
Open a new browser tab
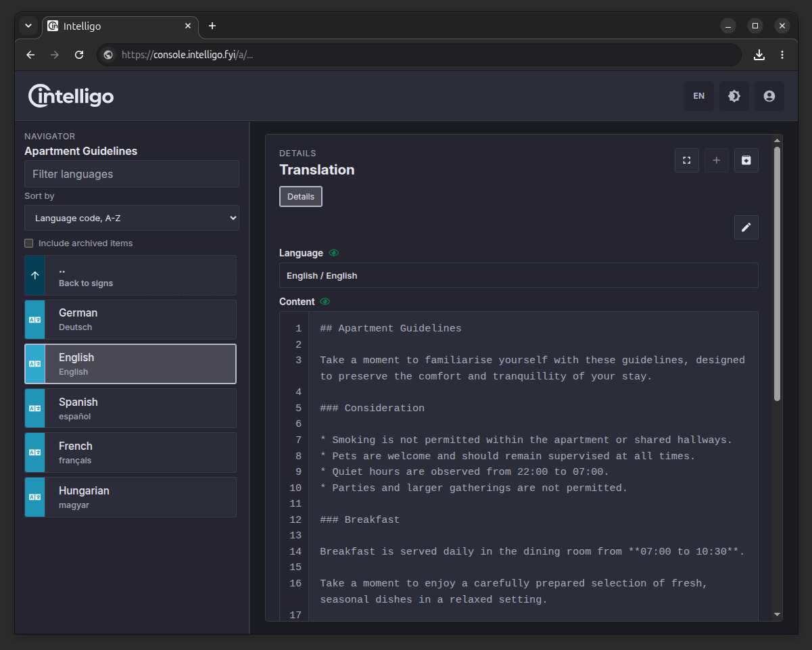(x=212, y=26)
